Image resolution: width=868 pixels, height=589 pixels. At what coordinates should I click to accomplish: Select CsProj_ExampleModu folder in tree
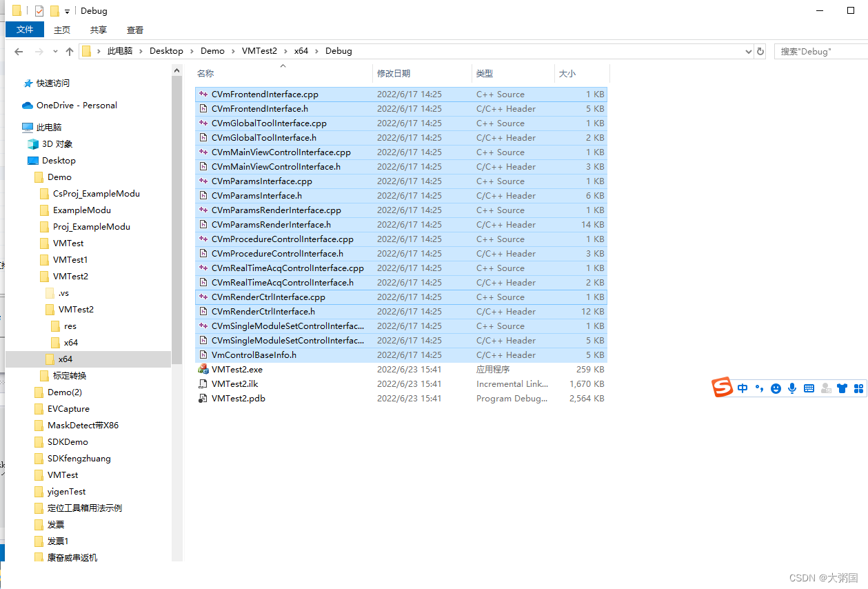[96, 194]
